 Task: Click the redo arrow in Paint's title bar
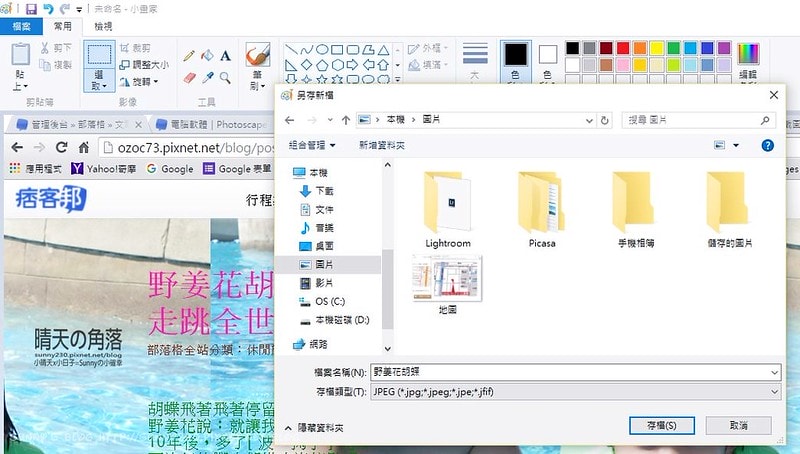[65, 9]
